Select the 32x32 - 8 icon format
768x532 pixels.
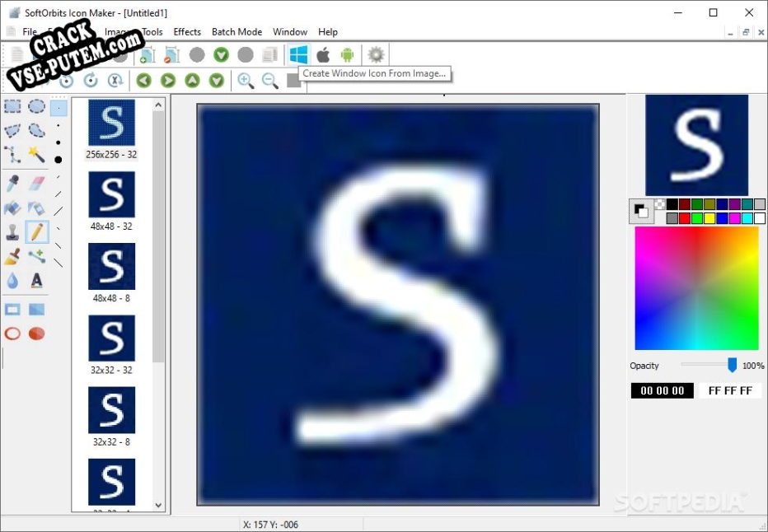[x=112, y=417]
